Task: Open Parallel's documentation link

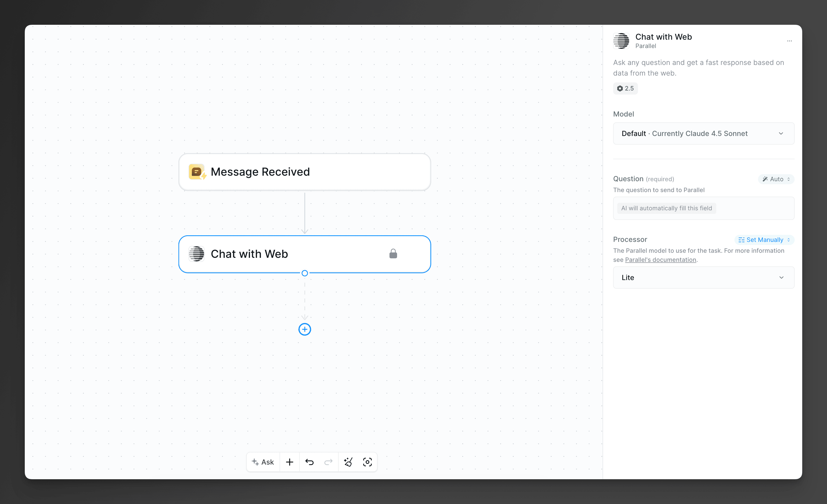Action: pos(660,259)
